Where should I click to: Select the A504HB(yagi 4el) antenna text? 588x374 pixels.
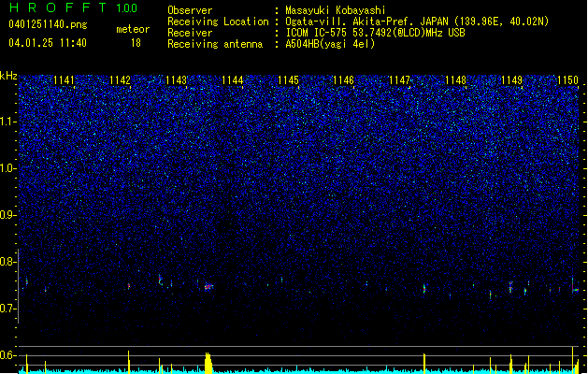point(330,44)
